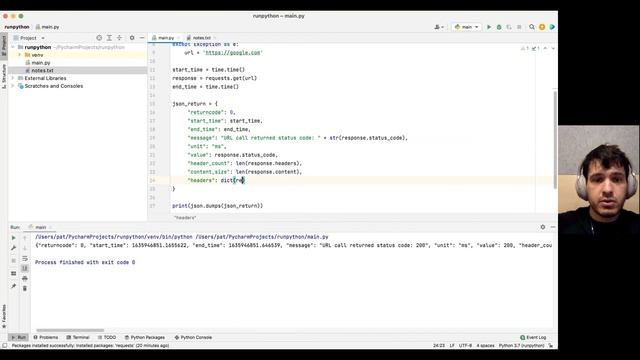Click Collapse All in Project panel

click(x=120, y=38)
